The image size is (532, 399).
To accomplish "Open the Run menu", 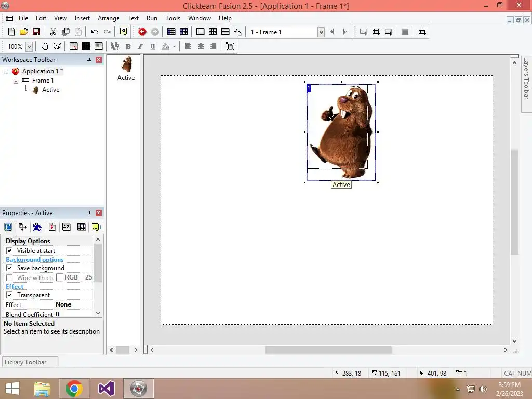I will (152, 18).
